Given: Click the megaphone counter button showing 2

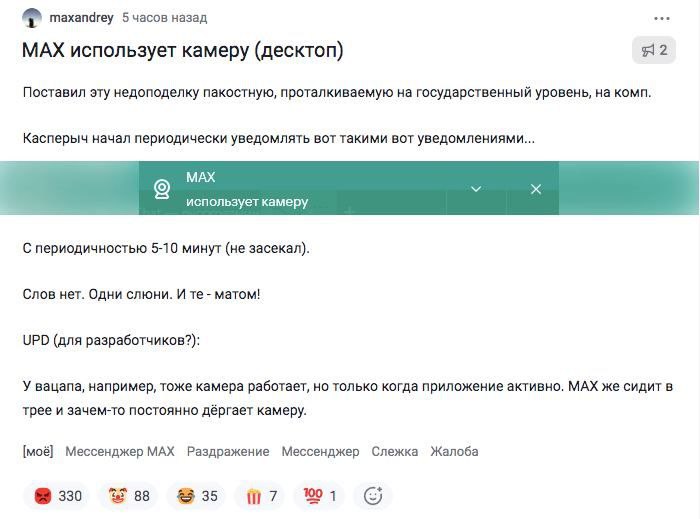Looking at the screenshot, I should pos(654,50).
